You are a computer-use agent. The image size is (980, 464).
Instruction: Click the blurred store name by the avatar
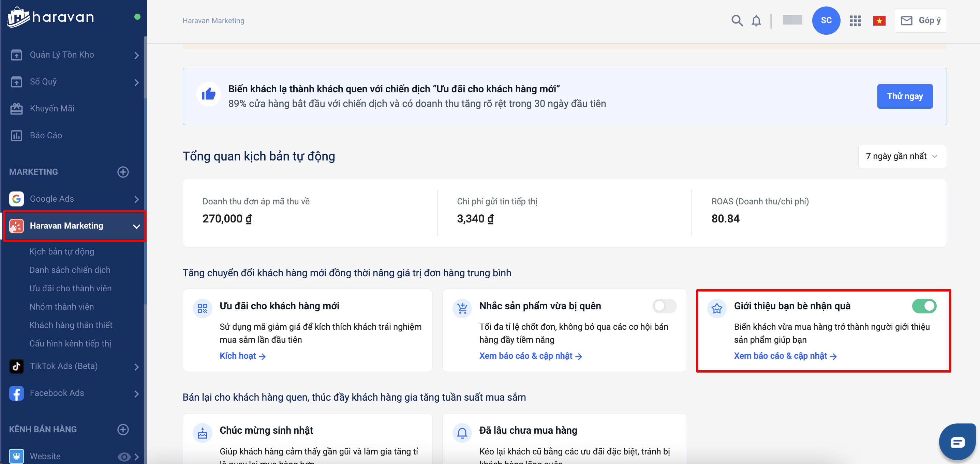pos(792,20)
